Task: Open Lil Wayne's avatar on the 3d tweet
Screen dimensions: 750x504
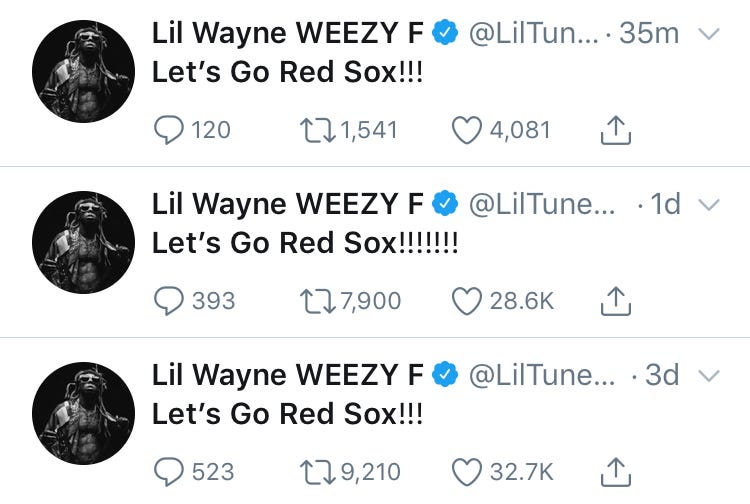Action: (x=84, y=413)
